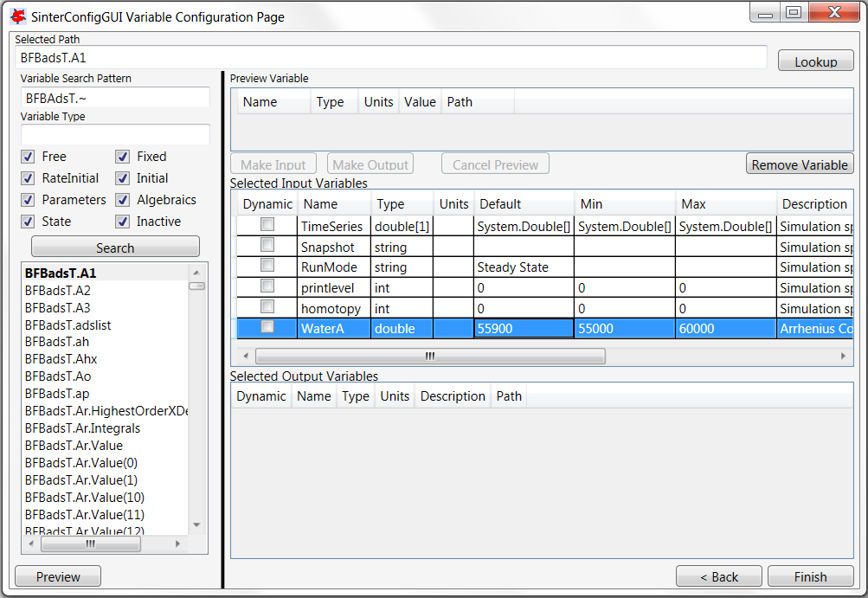Click the Description column header in inputs

[x=813, y=204]
